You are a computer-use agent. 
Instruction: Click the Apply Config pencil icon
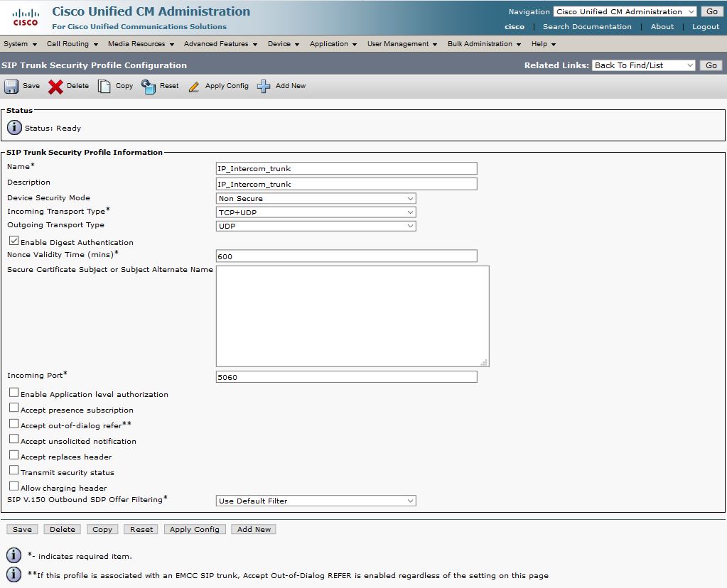click(x=194, y=86)
